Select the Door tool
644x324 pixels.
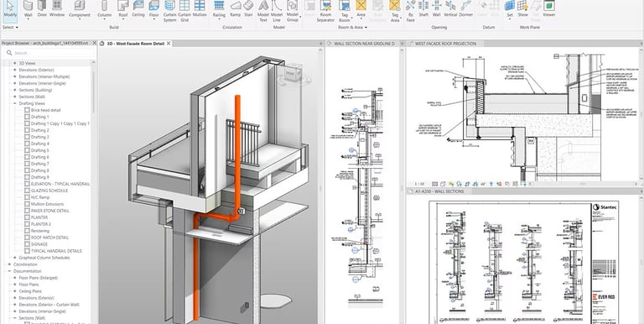coord(42,9)
